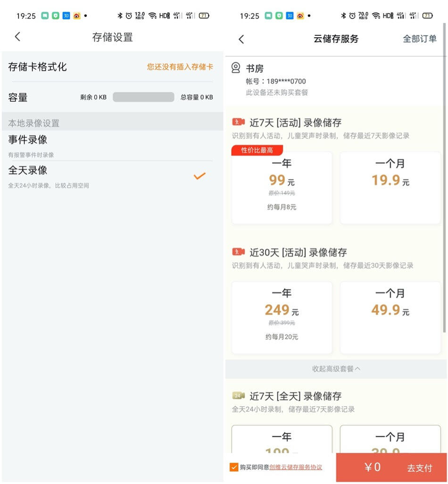Screen dimensions: 448x484
Task: Tap Weibo notification icon in left status bar
Action: (77, 16)
